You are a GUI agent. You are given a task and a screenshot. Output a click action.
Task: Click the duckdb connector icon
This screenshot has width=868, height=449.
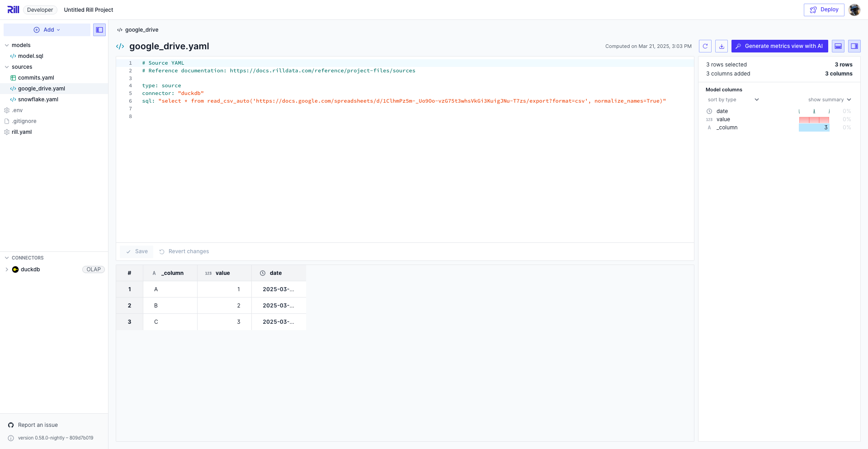[x=15, y=269]
